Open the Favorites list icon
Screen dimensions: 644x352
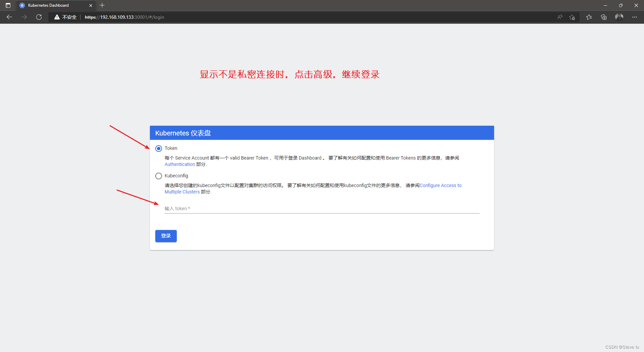589,17
